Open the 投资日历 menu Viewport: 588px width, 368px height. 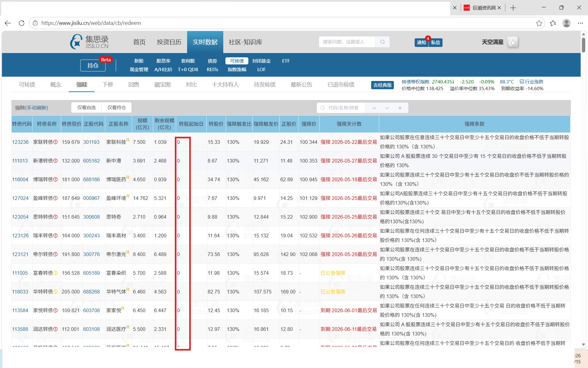click(169, 42)
